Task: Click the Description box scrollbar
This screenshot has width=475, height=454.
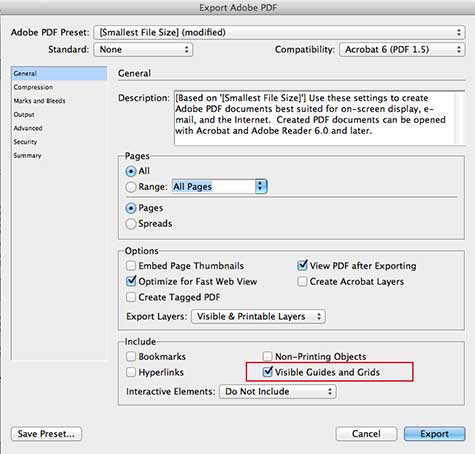Action: [460, 118]
